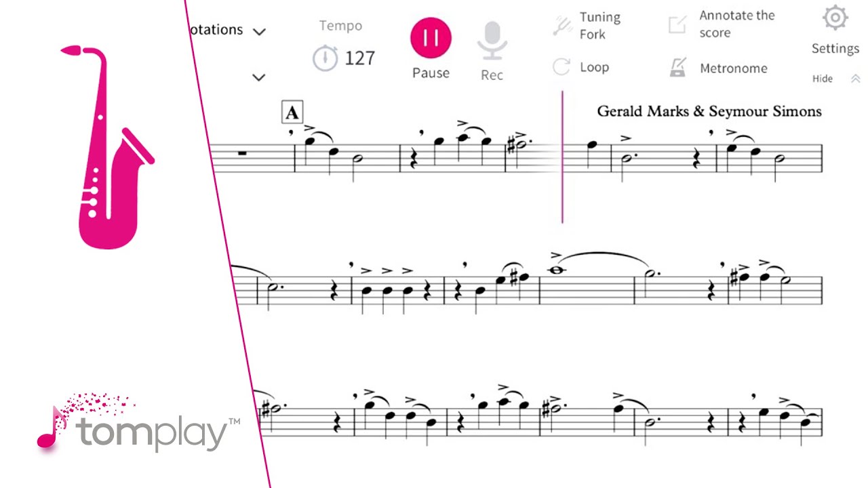Collapse the toolbar with the Hide chevron

coord(855,79)
